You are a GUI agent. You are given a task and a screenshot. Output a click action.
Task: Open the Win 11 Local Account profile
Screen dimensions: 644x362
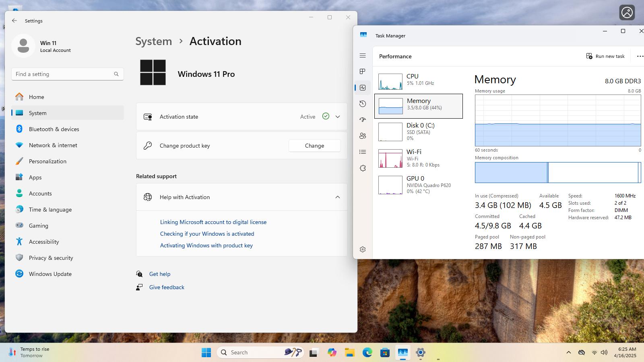click(x=42, y=46)
